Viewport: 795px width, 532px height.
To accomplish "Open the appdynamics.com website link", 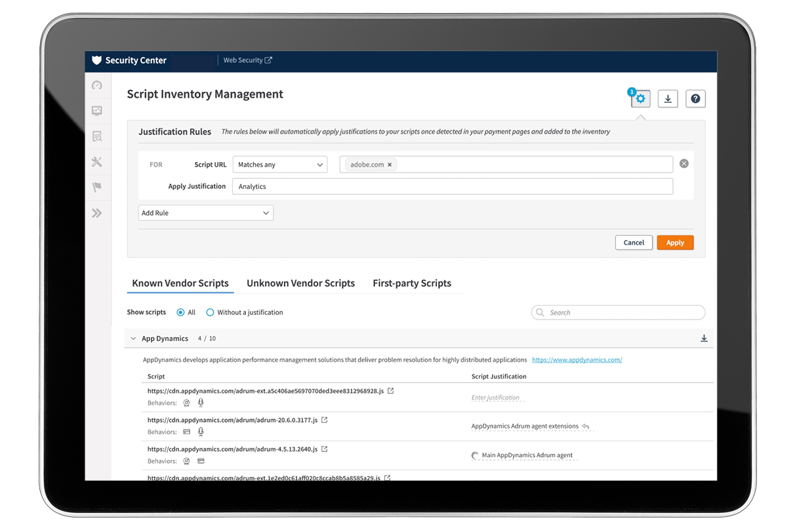I will (577, 360).
